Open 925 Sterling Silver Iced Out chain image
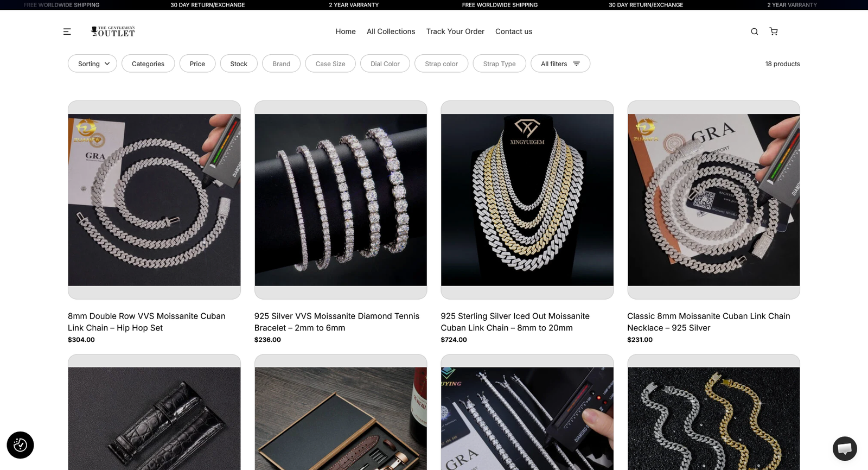868x470 pixels. click(527, 200)
